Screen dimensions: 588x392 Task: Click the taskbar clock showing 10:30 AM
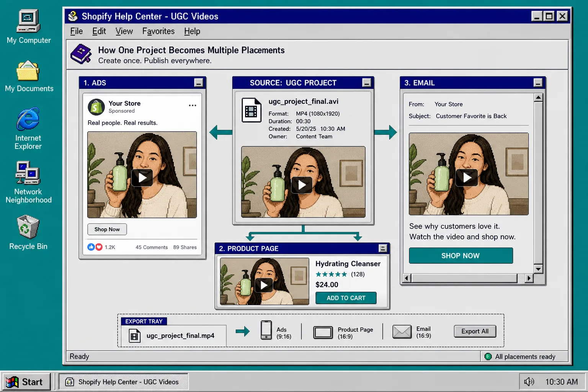(562, 382)
